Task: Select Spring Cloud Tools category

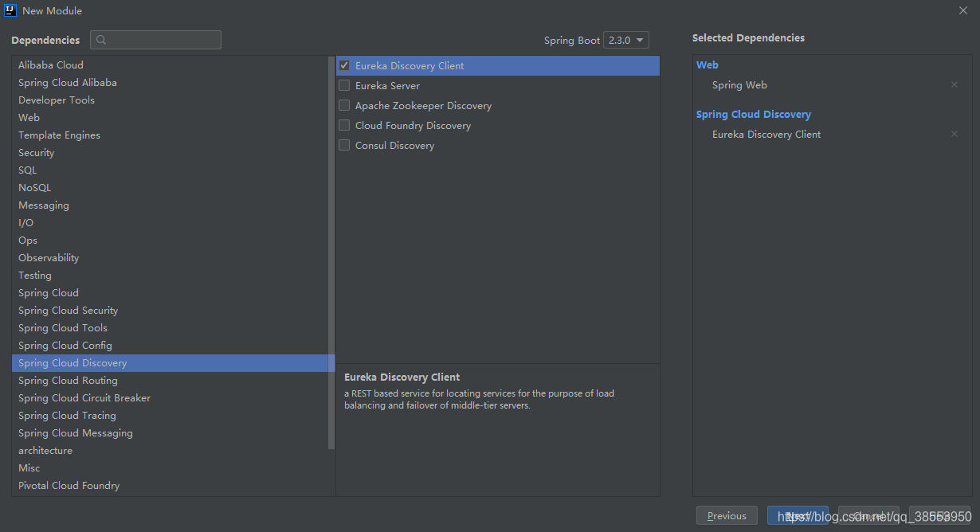Action: (171, 328)
